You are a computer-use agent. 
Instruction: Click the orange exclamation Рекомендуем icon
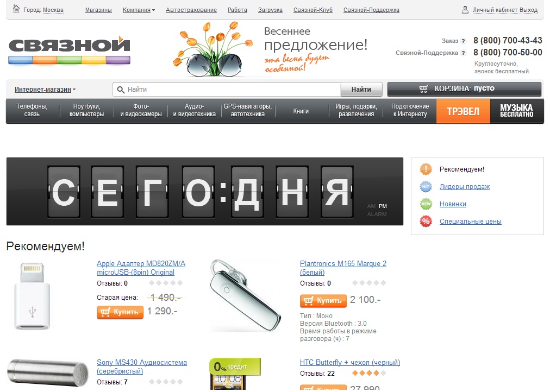click(426, 169)
